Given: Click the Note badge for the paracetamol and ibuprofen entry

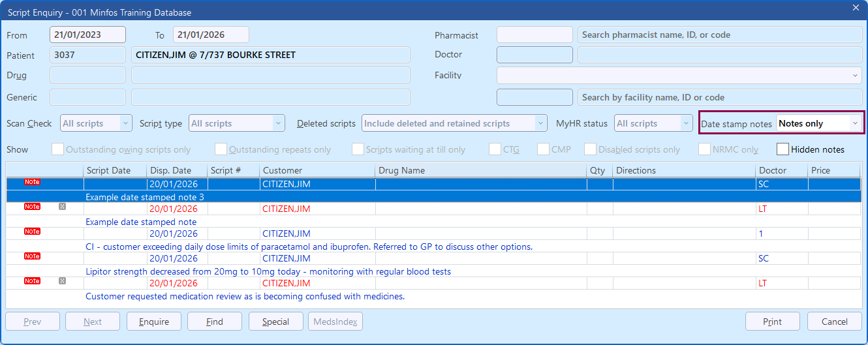Looking at the screenshot, I should click(x=32, y=232).
